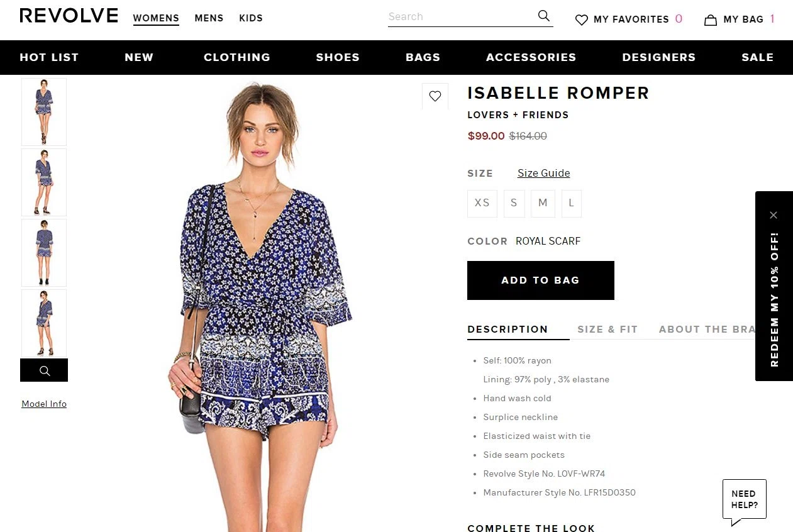Select the third product thumbnail, back view
793x532 pixels.
(44, 253)
